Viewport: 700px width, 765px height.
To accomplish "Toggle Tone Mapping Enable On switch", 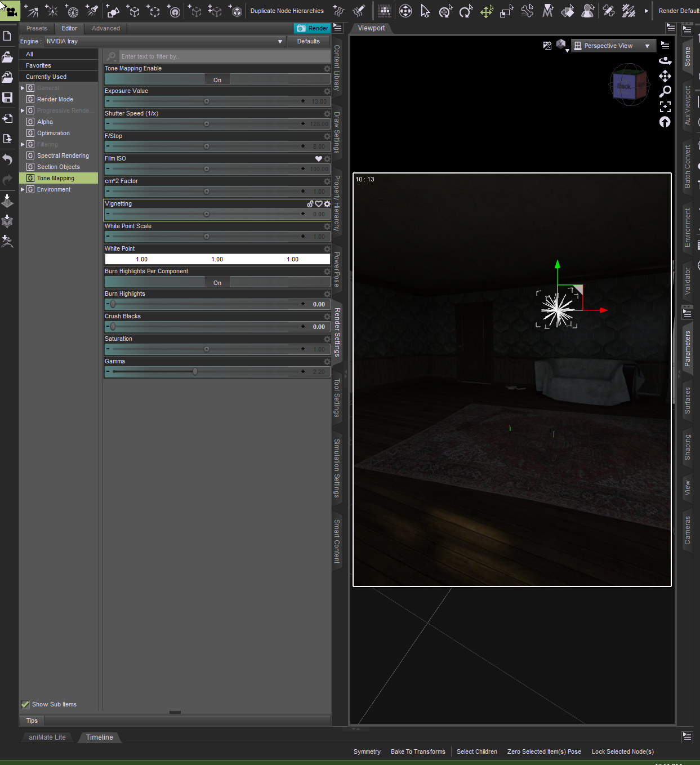I will (x=217, y=80).
